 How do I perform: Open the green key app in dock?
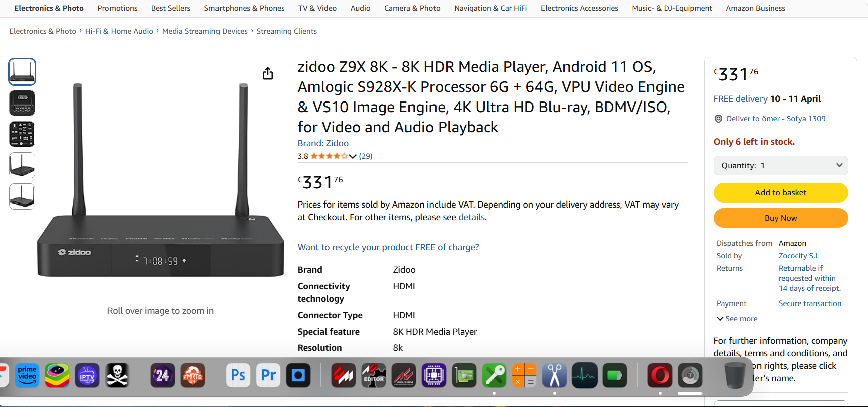click(494, 375)
